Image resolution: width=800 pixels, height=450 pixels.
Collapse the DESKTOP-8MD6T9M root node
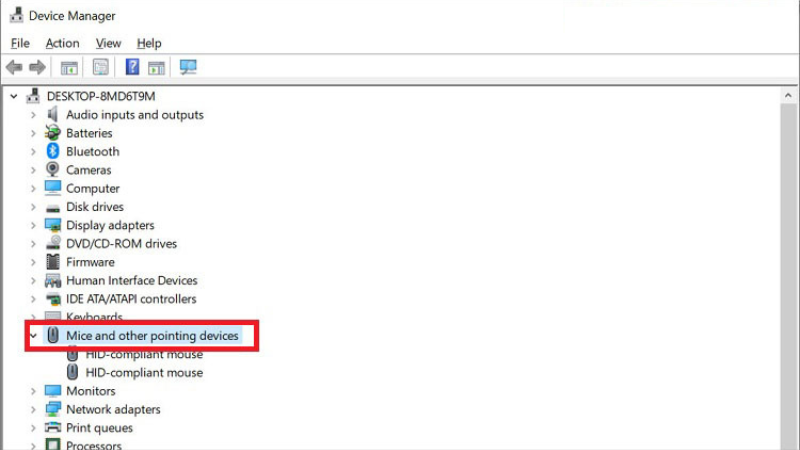point(14,96)
